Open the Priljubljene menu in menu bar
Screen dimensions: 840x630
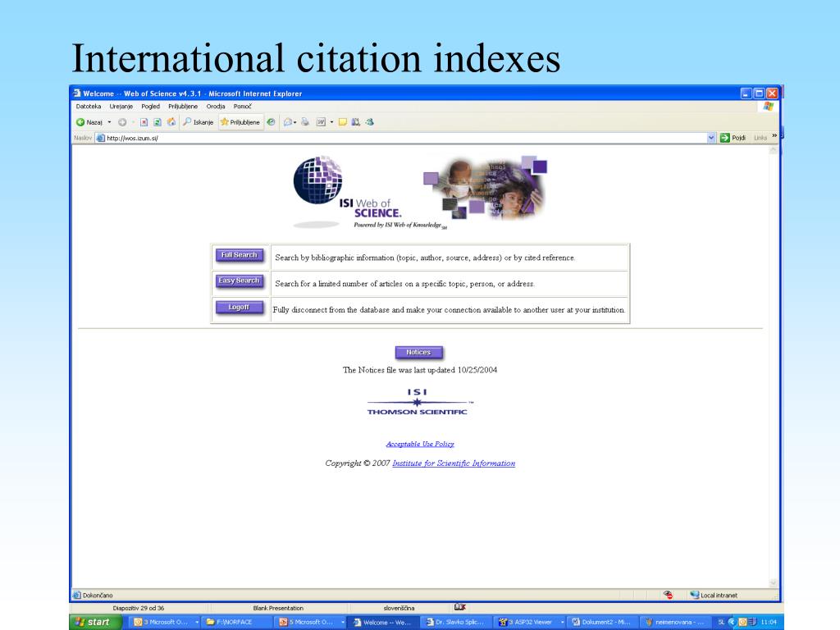click(x=183, y=107)
